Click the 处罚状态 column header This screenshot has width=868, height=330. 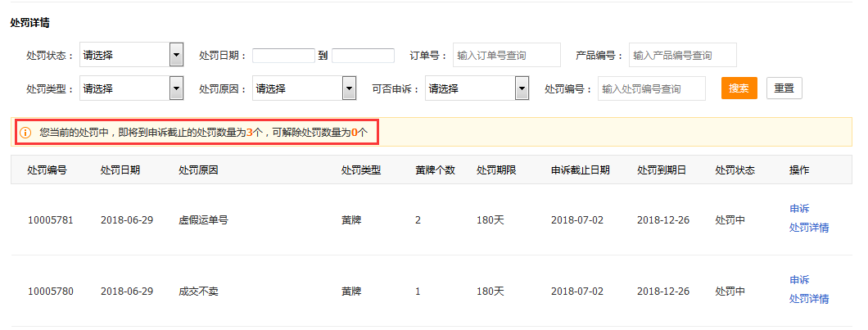pos(735,170)
